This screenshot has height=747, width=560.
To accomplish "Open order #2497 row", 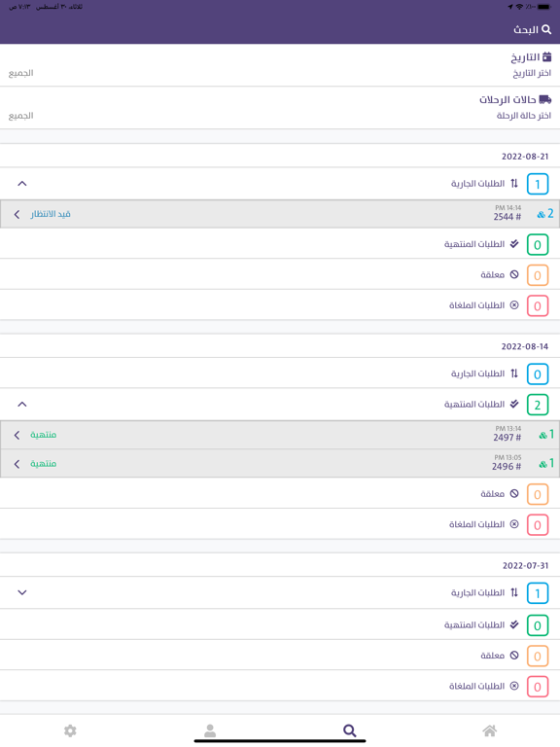I will (280, 435).
